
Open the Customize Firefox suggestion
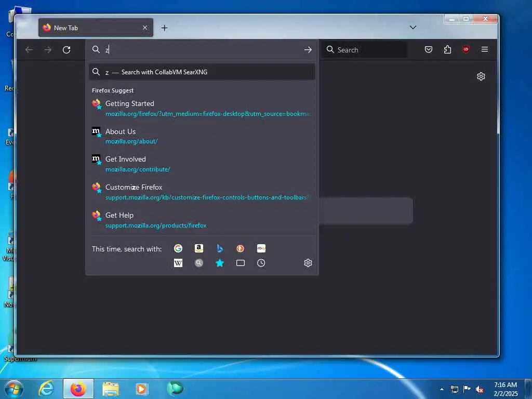pyautogui.click(x=202, y=192)
